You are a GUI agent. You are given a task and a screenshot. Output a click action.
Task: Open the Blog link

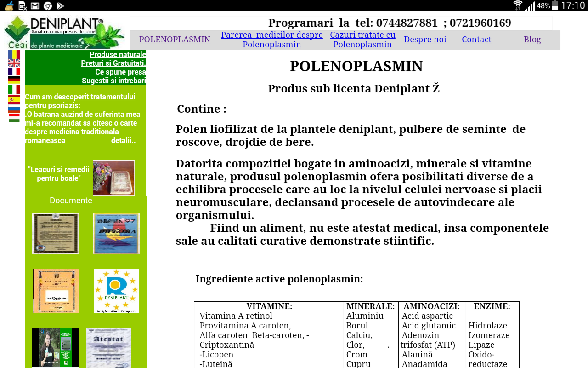click(x=532, y=40)
